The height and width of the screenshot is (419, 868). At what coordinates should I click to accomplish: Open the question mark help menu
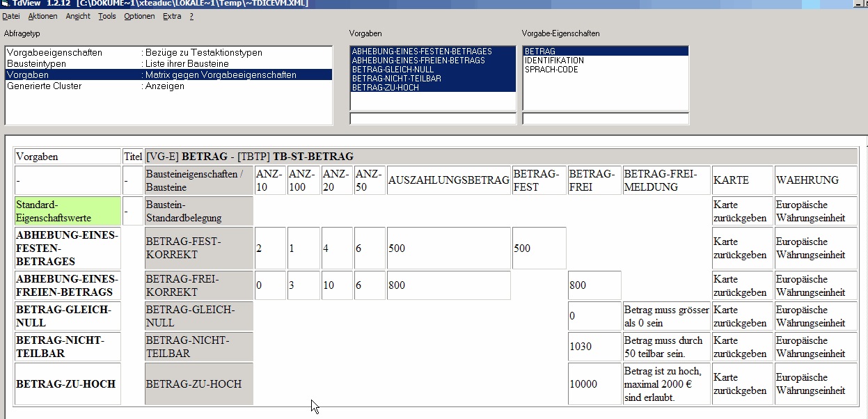pos(191,16)
